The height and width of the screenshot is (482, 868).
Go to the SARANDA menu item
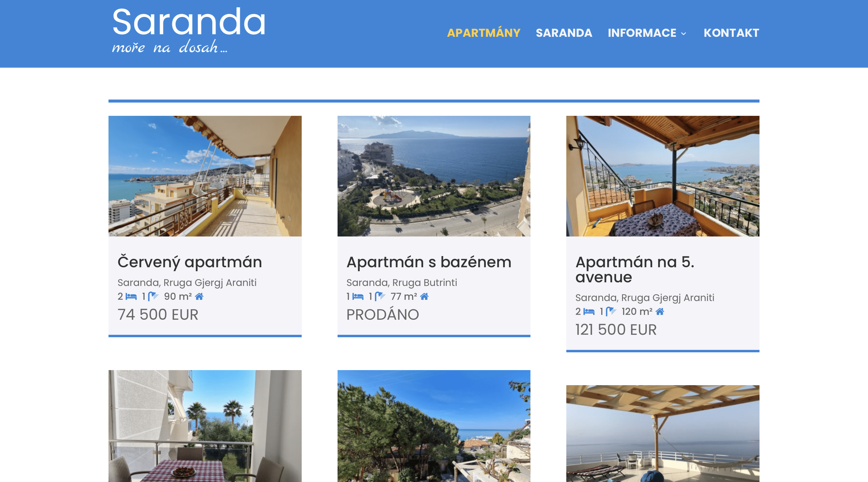[x=564, y=33]
